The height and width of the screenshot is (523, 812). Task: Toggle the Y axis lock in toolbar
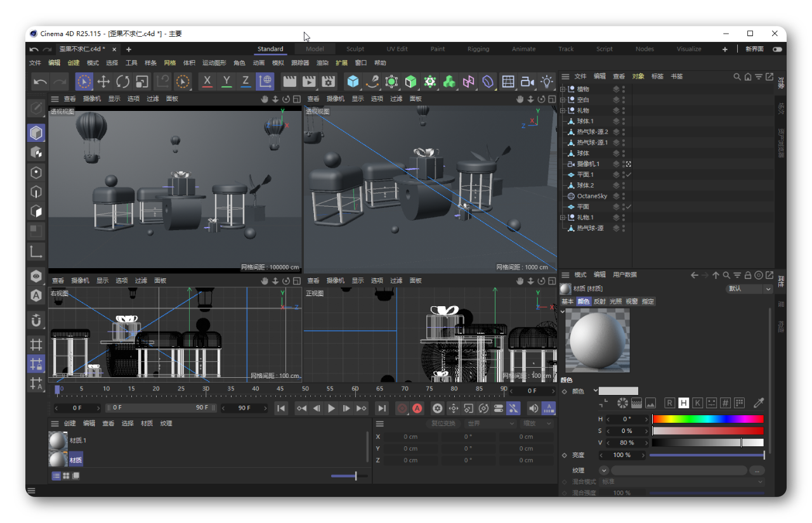[x=226, y=82]
